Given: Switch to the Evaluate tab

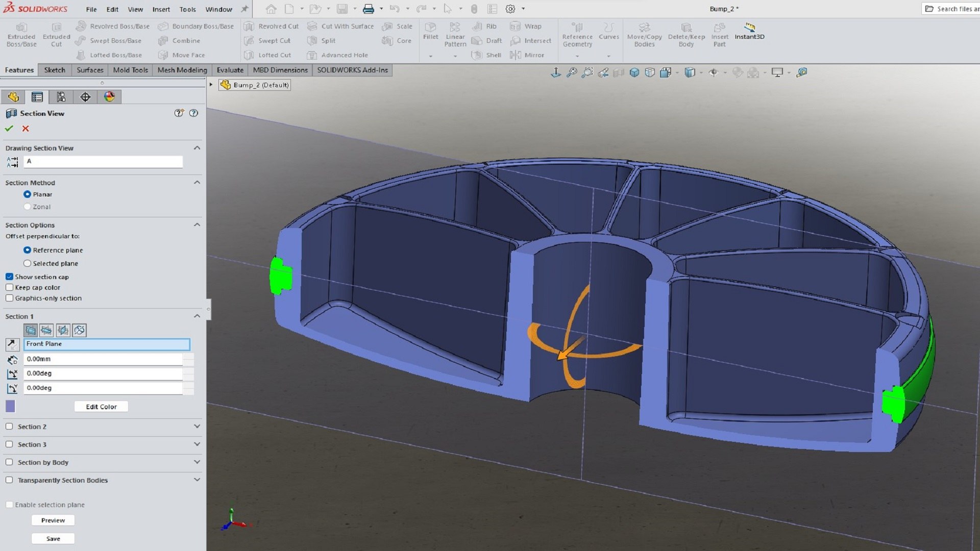Looking at the screenshot, I should point(230,70).
